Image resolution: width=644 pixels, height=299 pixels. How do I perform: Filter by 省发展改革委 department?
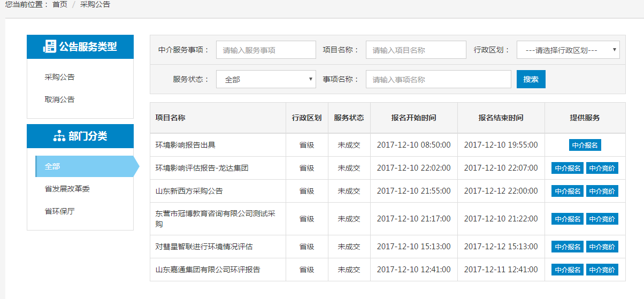tap(67, 189)
